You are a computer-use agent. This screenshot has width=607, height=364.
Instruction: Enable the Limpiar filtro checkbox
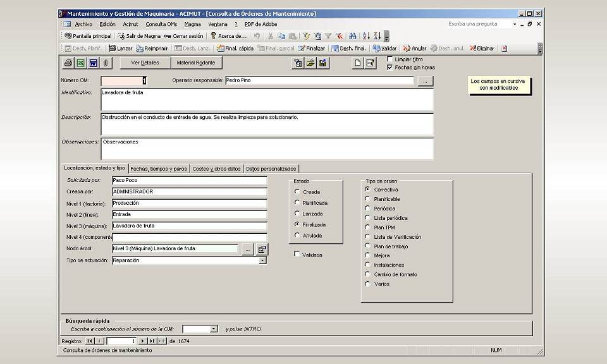point(390,59)
